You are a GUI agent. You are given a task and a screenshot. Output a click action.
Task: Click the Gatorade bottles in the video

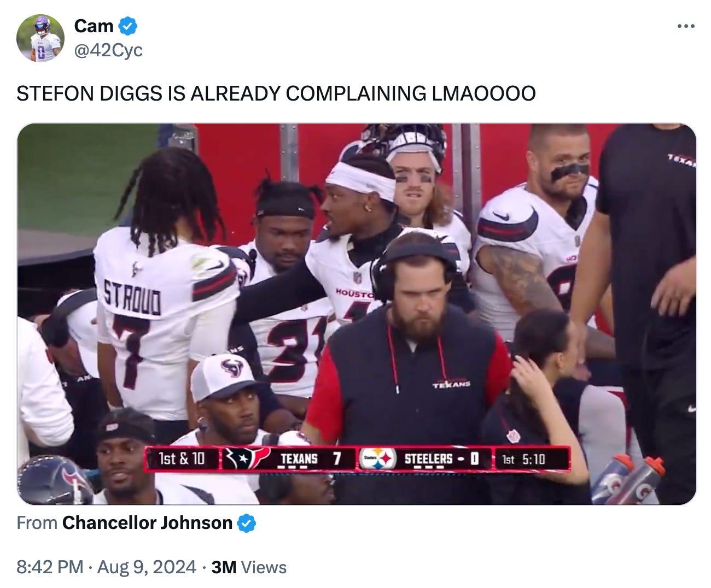coord(629,480)
